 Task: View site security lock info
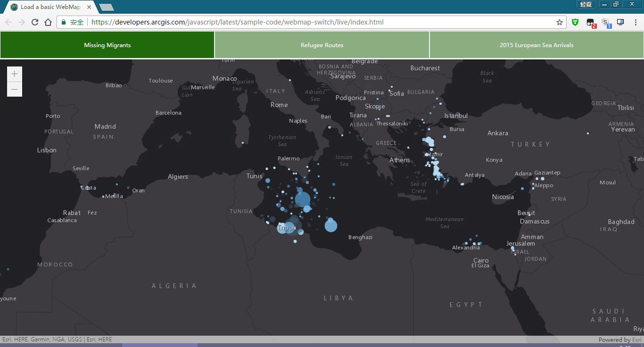point(64,22)
